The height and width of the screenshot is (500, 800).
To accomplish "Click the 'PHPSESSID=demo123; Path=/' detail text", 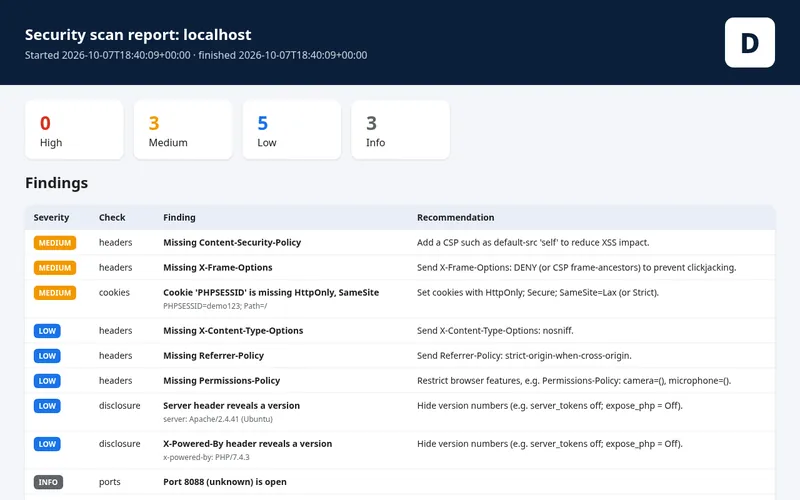I will pyautogui.click(x=215, y=306).
